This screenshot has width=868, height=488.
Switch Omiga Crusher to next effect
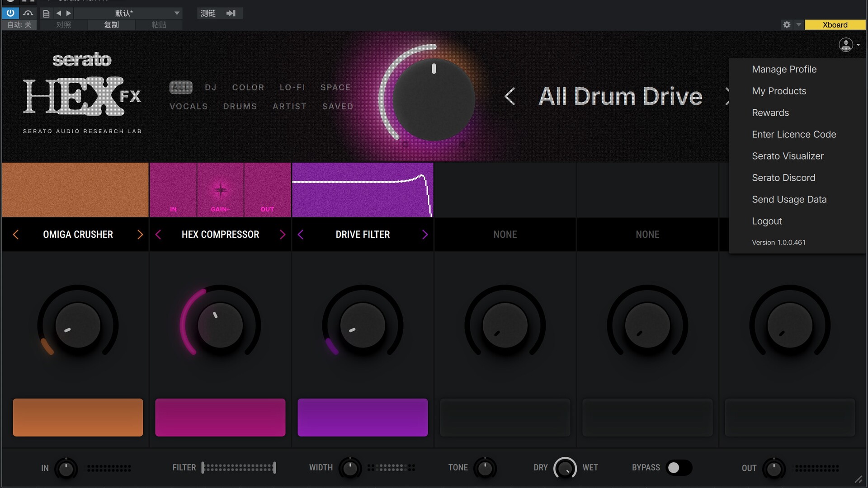click(x=140, y=235)
